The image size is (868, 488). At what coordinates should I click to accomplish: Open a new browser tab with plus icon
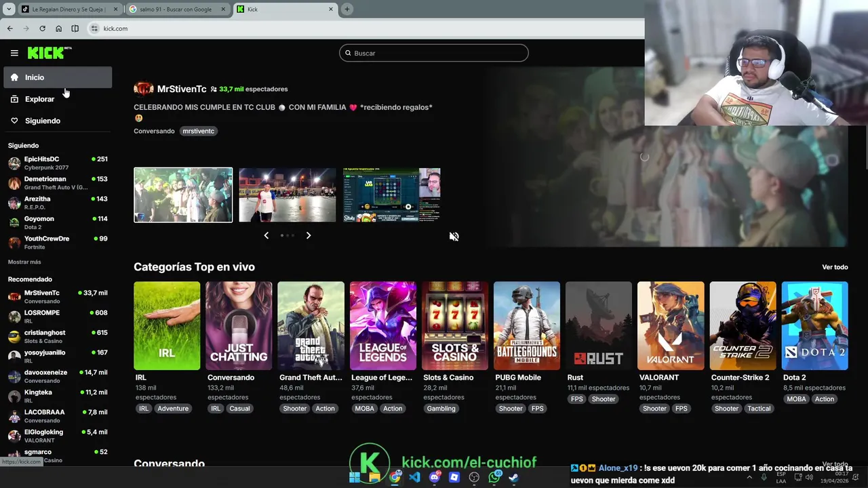click(x=347, y=9)
